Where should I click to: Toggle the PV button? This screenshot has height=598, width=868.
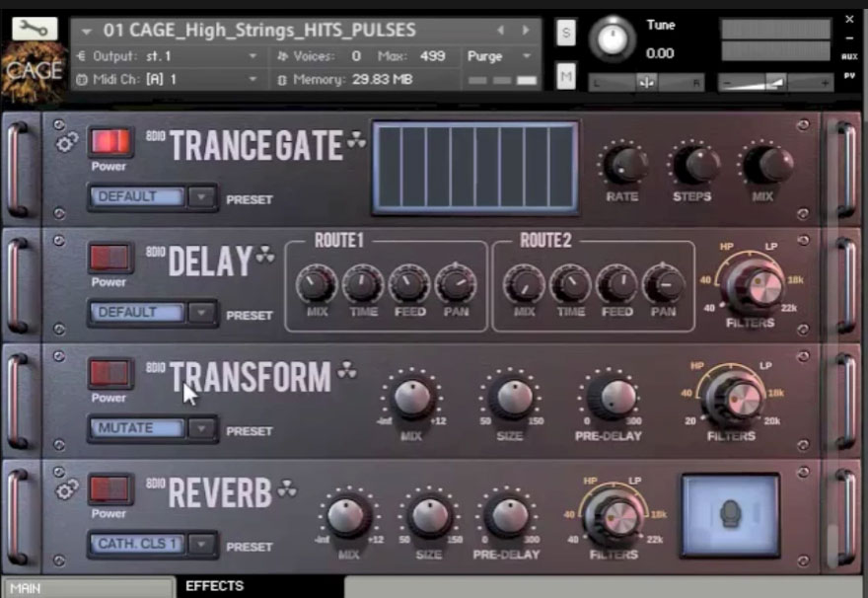pos(849,76)
